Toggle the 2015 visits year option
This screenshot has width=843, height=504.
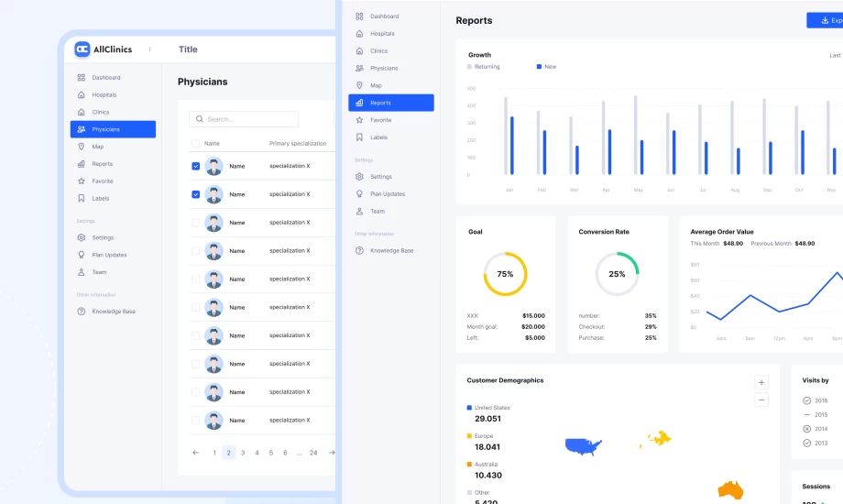(x=807, y=415)
